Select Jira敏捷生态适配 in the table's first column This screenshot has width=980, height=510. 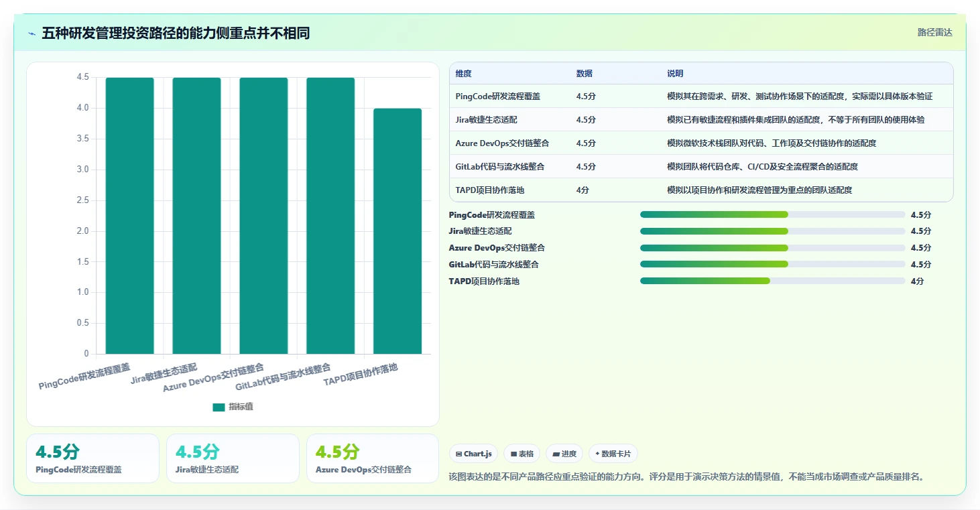486,120
